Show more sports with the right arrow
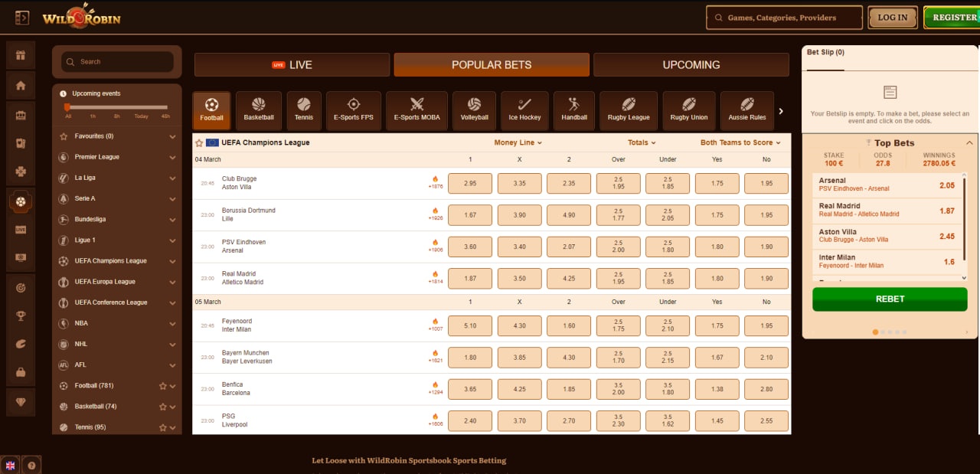 point(781,111)
